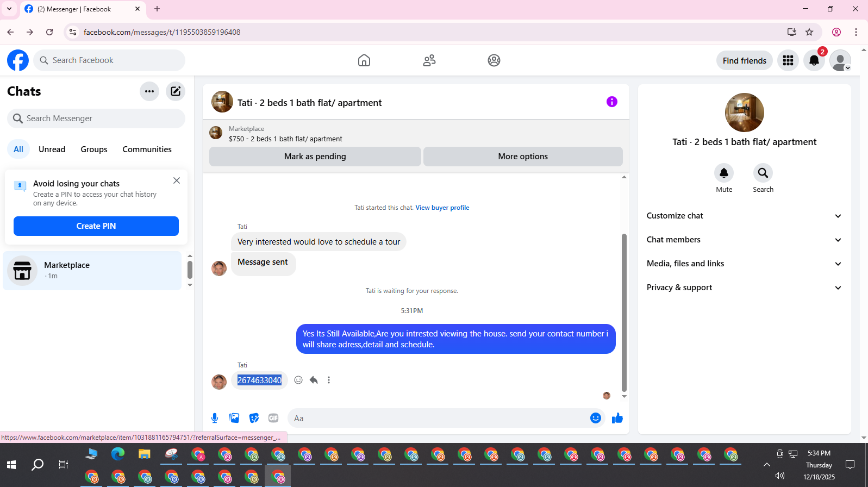868x487 pixels.
Task: Select the Groups chats filter
Action: pos(94,149)
